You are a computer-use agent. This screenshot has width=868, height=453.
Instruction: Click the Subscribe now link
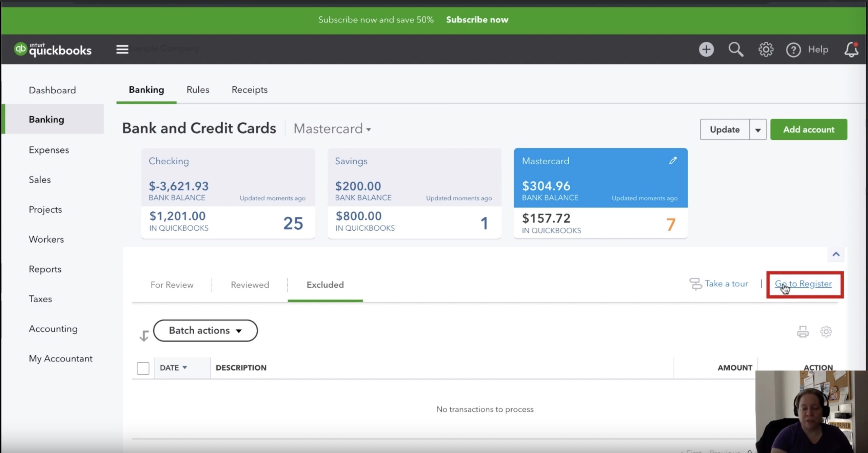point(477,20)
